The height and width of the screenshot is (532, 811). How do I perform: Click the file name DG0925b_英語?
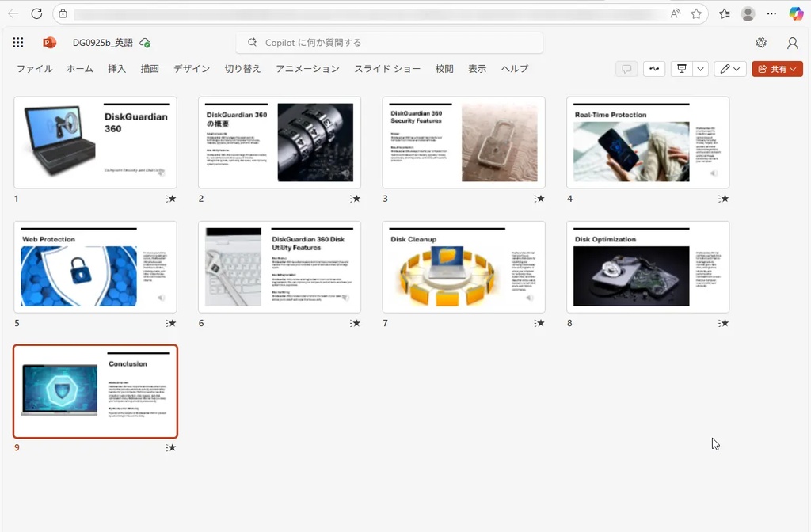tap(103, 43)
